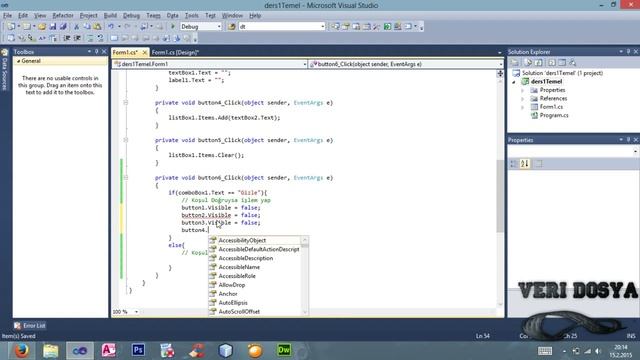Click the Open File folder icon

(42, 27)
